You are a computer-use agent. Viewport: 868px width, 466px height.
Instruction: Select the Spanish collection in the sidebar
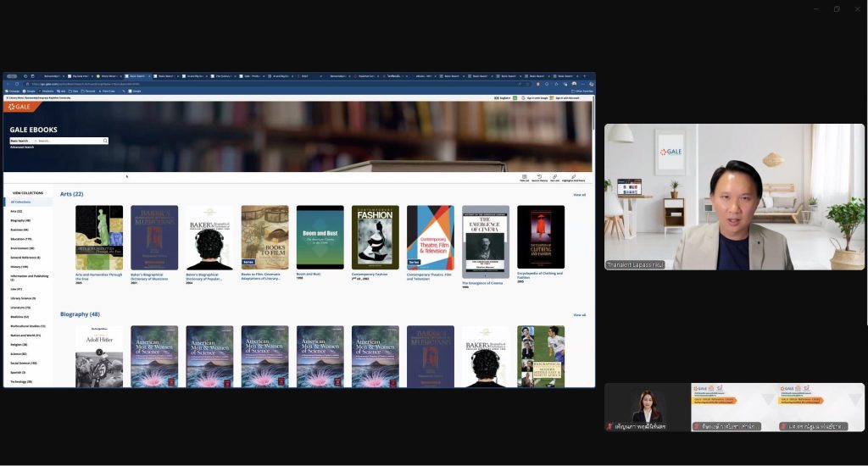pos(18,373)
